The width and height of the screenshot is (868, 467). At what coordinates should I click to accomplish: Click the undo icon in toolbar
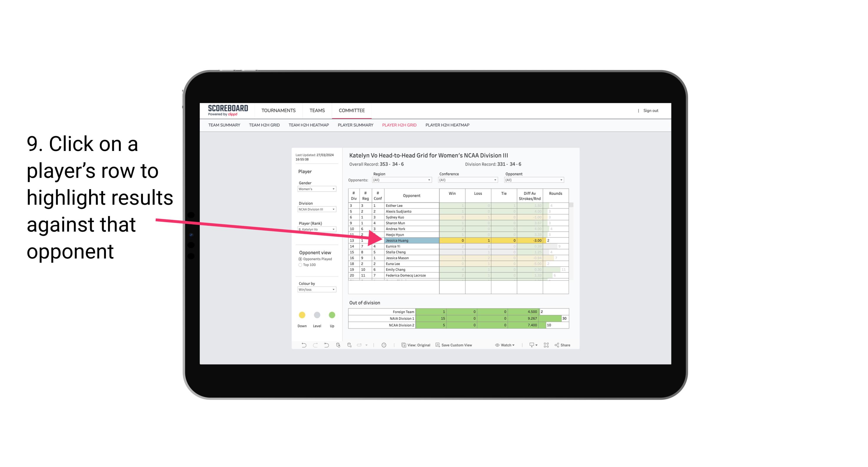tap(301, 346)
